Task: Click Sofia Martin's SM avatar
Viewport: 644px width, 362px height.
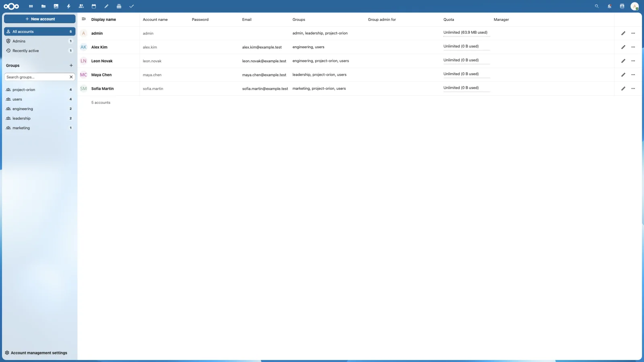Action: (x=84, y=88)
